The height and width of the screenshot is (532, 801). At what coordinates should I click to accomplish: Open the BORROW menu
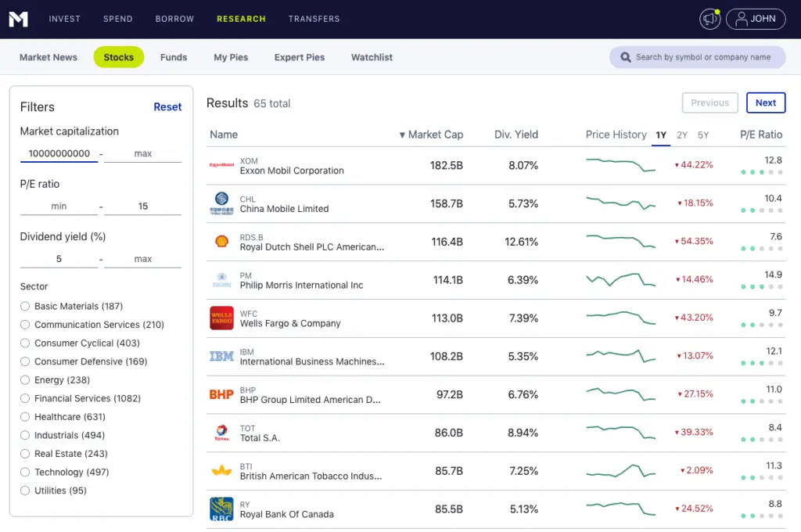point(174,19)
